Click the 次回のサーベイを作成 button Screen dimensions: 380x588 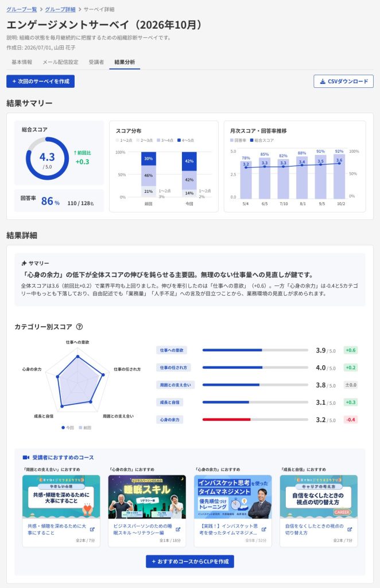[x=41, y=82]
